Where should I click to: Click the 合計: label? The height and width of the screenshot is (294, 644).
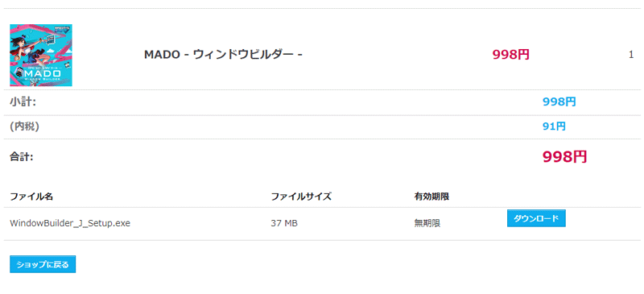[x=22, y=156]
